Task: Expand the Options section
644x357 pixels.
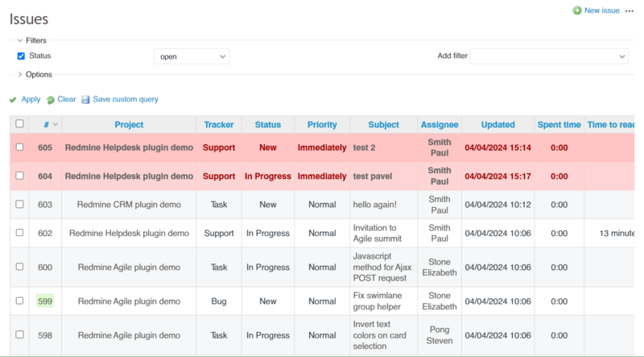Action: click(x=20, y=74)
